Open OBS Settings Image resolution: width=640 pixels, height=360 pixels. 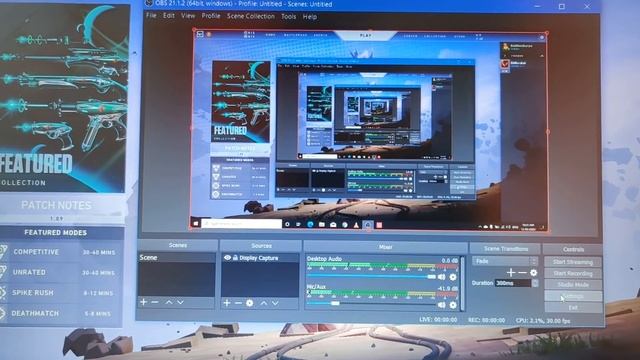[x=573, y=296]
